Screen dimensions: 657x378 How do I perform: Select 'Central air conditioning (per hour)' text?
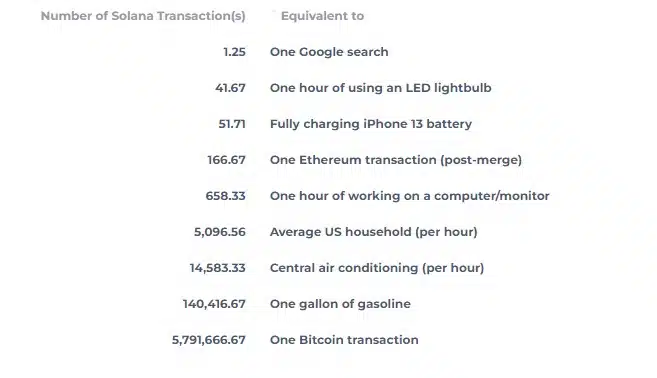point(377,268)
